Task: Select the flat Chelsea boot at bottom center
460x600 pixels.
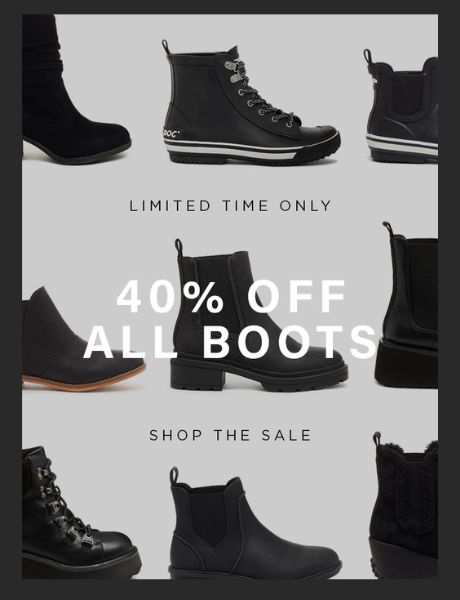Action: 254,523
